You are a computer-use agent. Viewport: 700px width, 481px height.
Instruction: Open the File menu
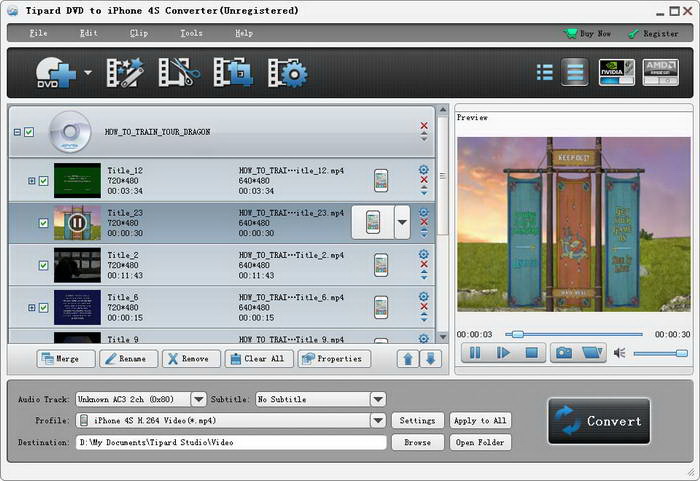point(38,33)
